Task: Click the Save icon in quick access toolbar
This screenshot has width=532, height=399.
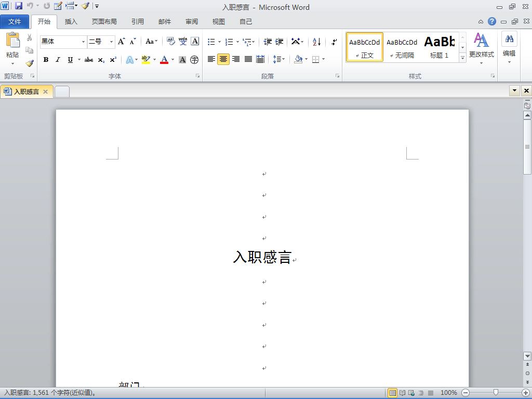Action: 18,6
